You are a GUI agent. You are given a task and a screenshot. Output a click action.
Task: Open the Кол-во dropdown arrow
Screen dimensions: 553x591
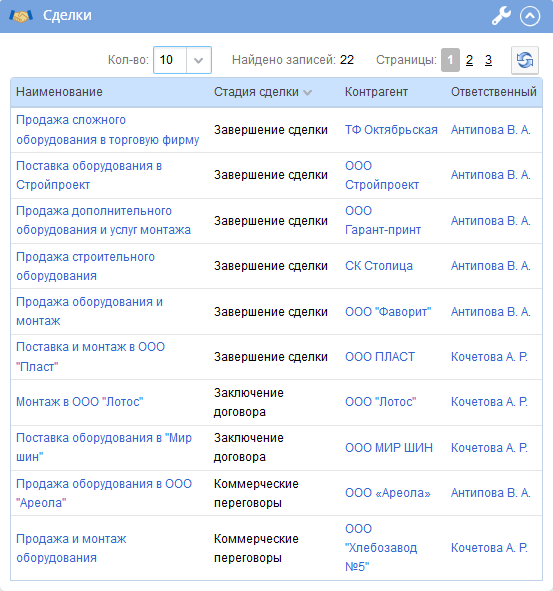tap(199, 60)
